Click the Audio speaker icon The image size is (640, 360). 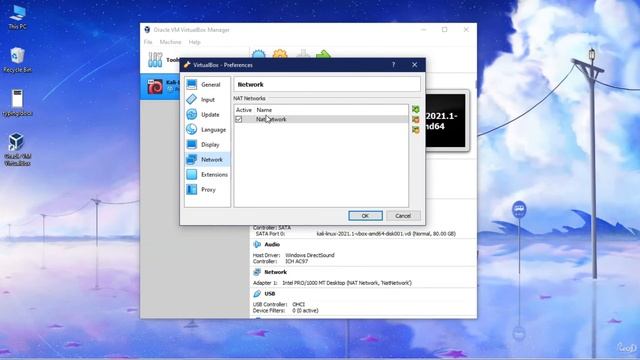[257, 244]
